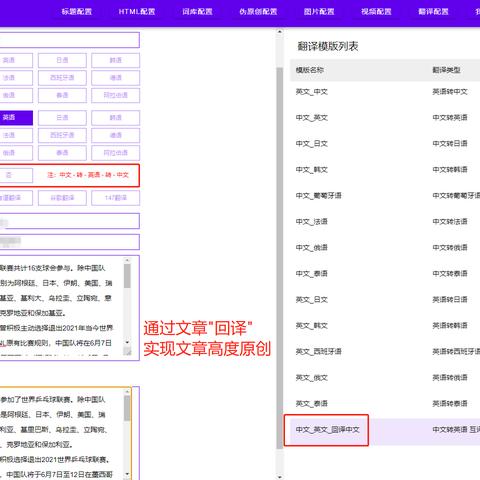480x480 pixels.
Task: Click the 中文转日语 type cell
Action: (450, 144)
